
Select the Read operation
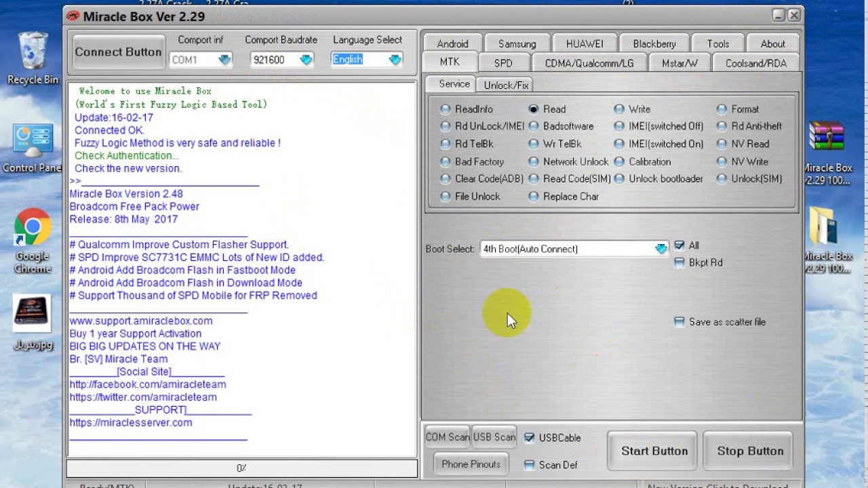point(534,108)
